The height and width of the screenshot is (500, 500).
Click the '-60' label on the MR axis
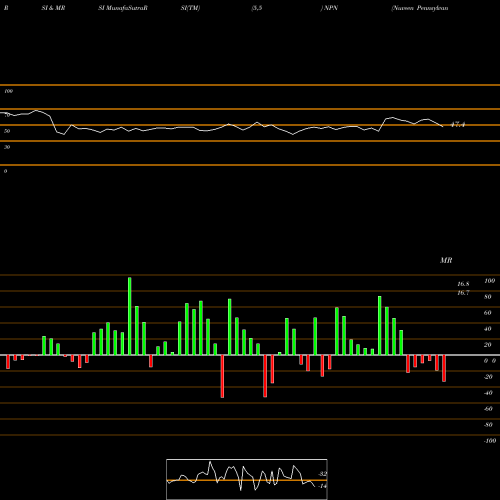click(x=488, y=409)
